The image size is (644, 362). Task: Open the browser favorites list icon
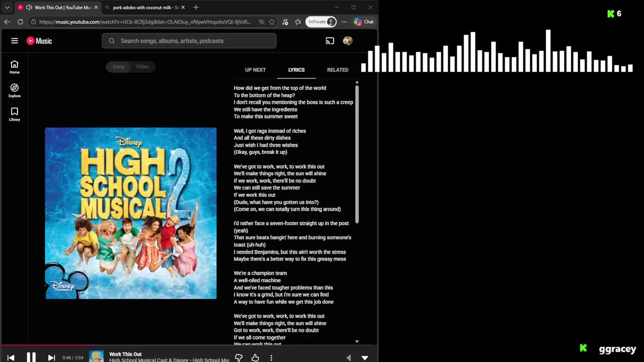[298, 22]
